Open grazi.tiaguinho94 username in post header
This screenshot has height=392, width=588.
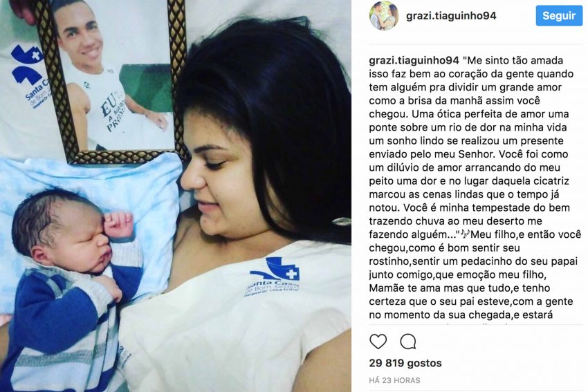[451, 16]
